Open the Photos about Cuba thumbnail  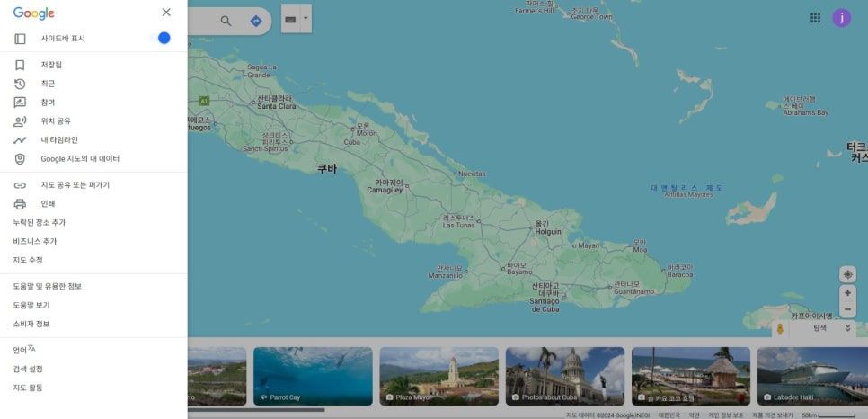tap(564, 377)
